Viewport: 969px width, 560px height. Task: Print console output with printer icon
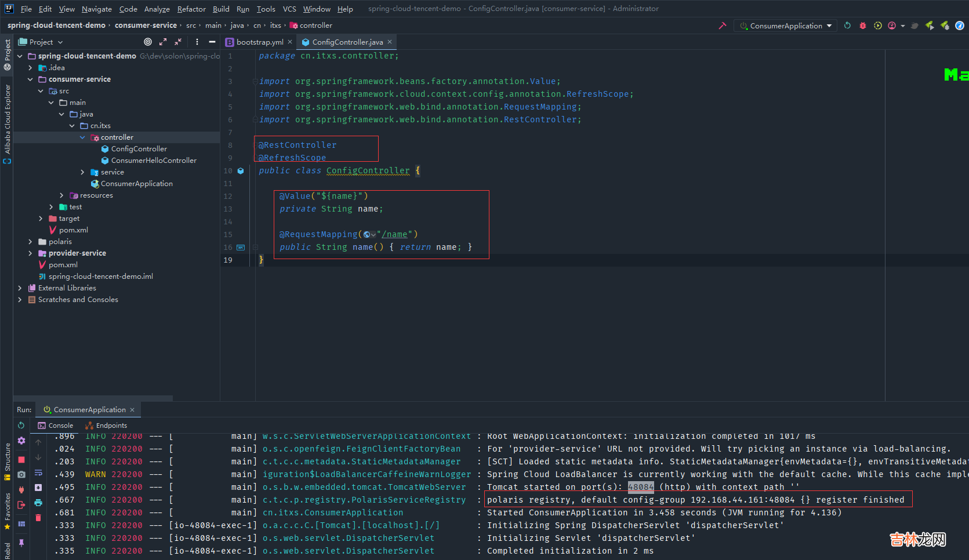pos(38,502)
